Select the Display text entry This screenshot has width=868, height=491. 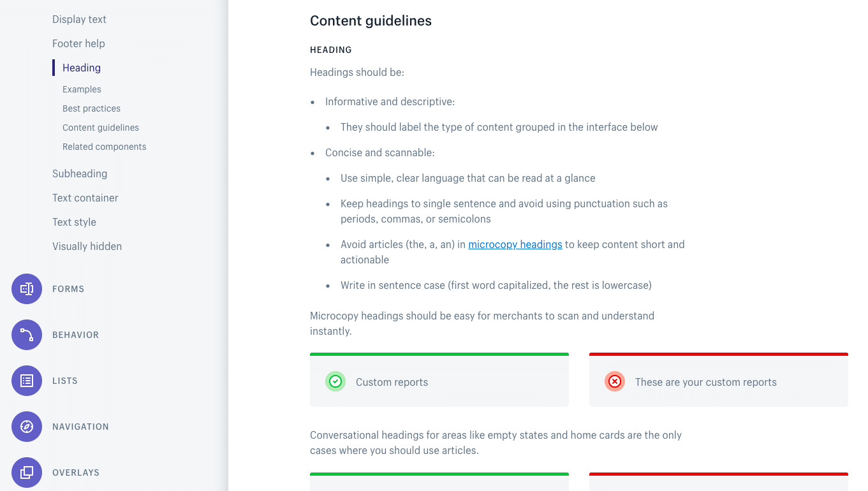(79, 19)
